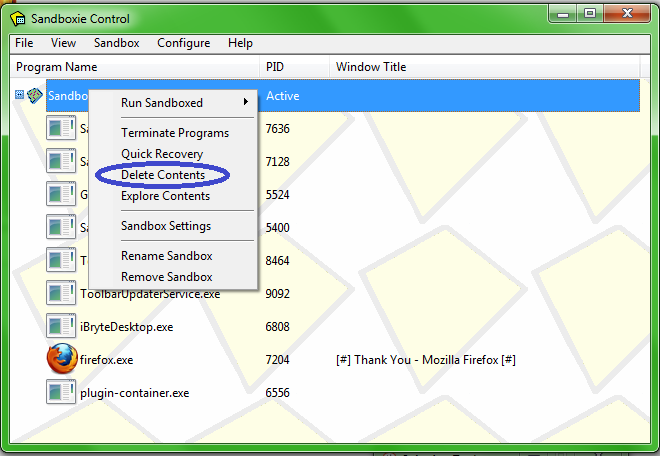
Task: Sort by Program Name column header
Action: pos(134,67)
